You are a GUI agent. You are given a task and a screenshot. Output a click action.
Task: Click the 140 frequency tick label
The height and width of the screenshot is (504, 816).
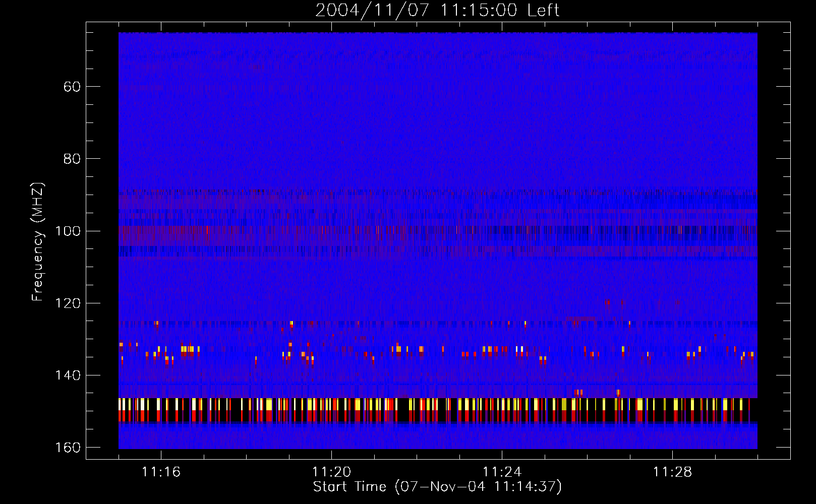click(68, 375)
